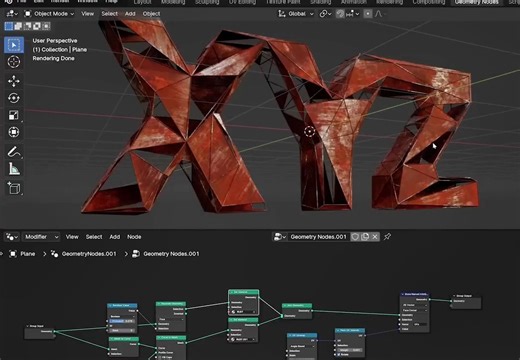The width and height of the screenshot is (520, 360).
Task: Toggle Rotate checkbox in Pack UV Islands node
Action: tap(339, 354)
